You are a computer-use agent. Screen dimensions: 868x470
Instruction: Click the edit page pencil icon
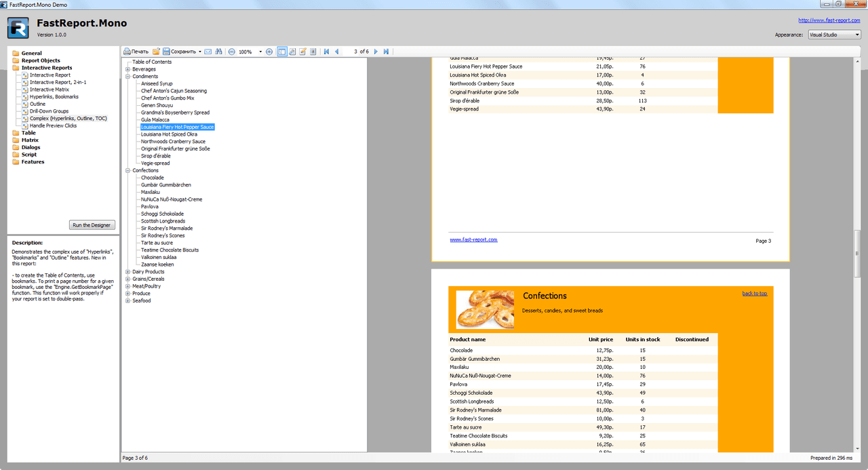coord(303,52)
